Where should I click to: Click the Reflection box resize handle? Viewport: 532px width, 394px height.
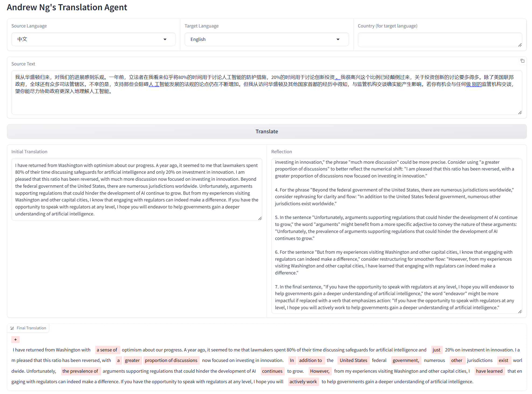[x=520, y=312]
